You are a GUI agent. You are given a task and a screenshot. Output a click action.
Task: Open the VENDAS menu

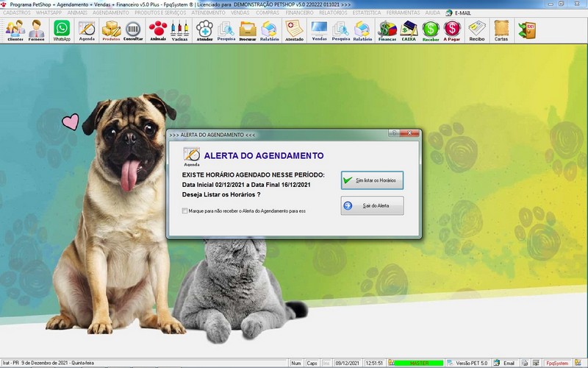click(x=240, y=13)
